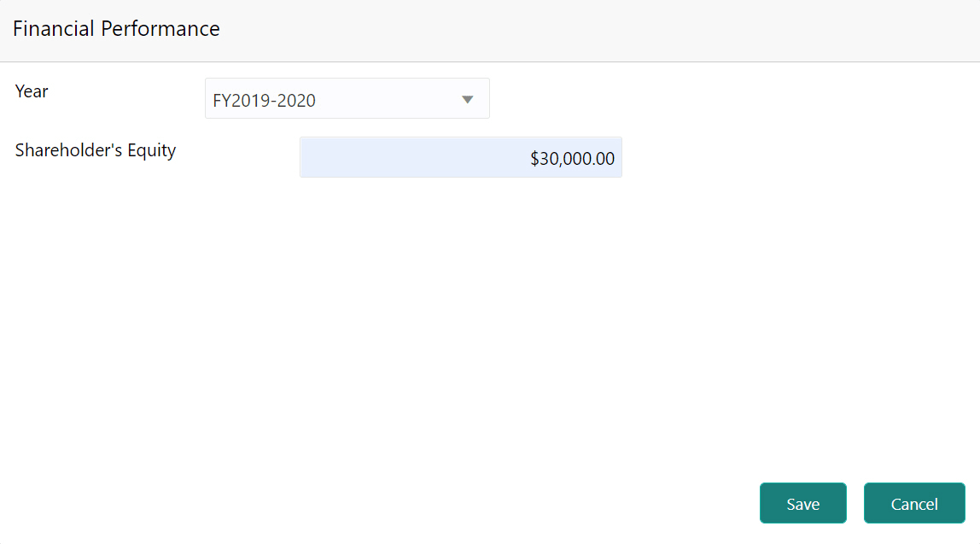
Task: Open the Year combo box
Action: (x=347, y=99)
